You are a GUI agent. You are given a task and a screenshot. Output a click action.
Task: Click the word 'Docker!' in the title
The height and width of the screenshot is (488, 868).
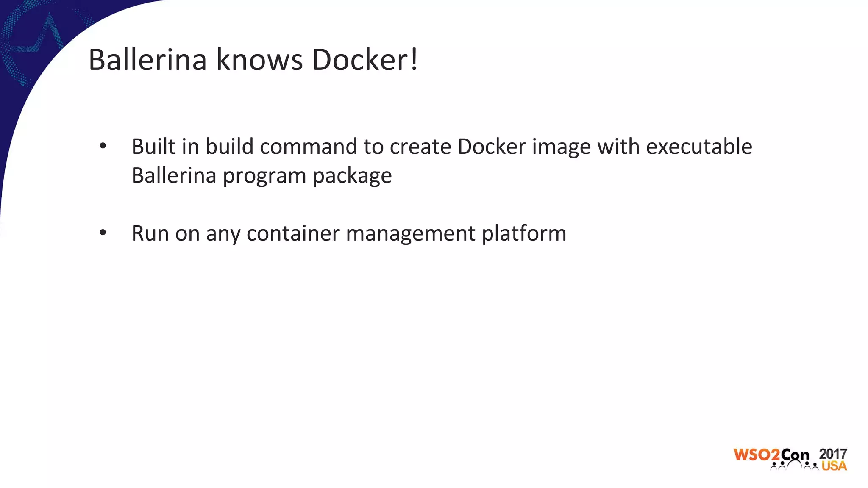tap(365, 60)
